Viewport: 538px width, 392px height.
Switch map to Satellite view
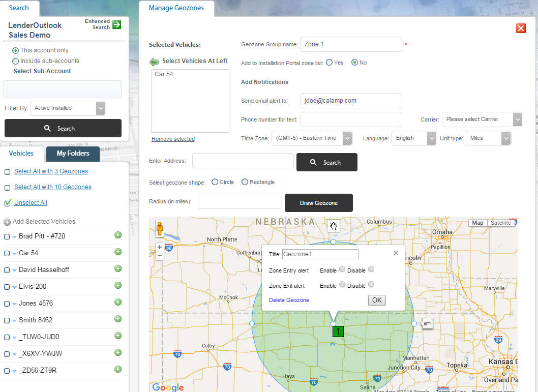(500, 223)
